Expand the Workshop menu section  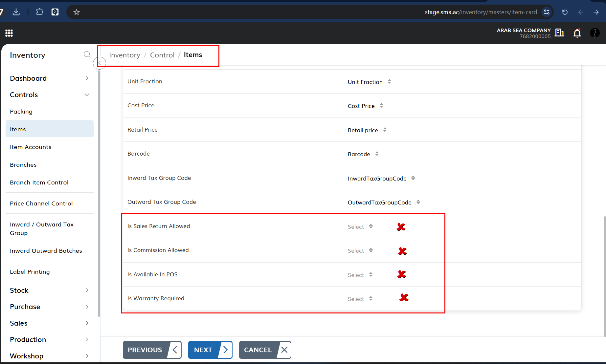click(x=50, y=356)
